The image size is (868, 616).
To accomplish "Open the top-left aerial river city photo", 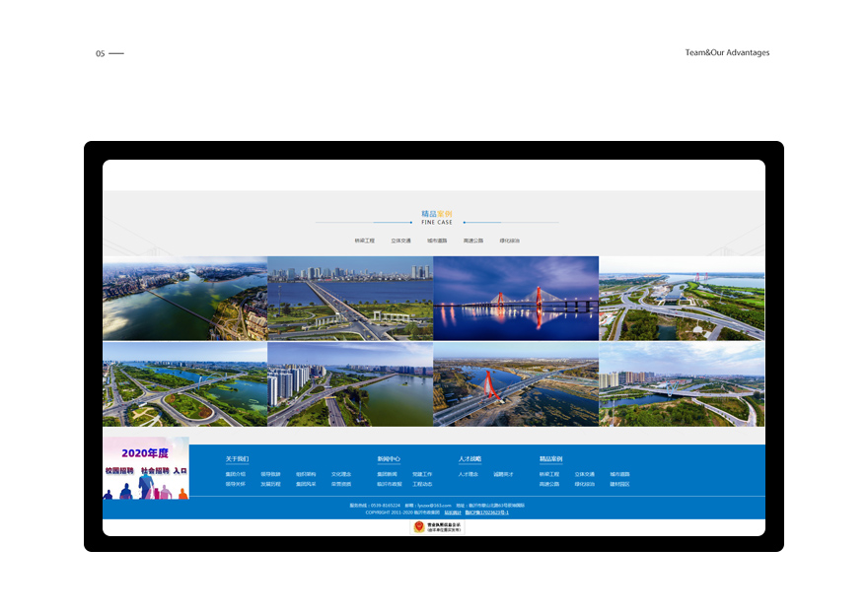I will pyautogui.click(x=184, y=299).
